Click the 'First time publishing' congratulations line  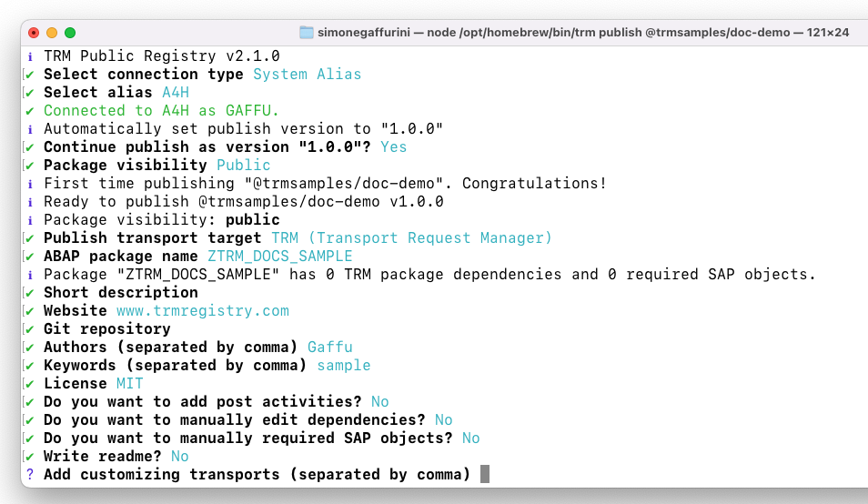325,184
